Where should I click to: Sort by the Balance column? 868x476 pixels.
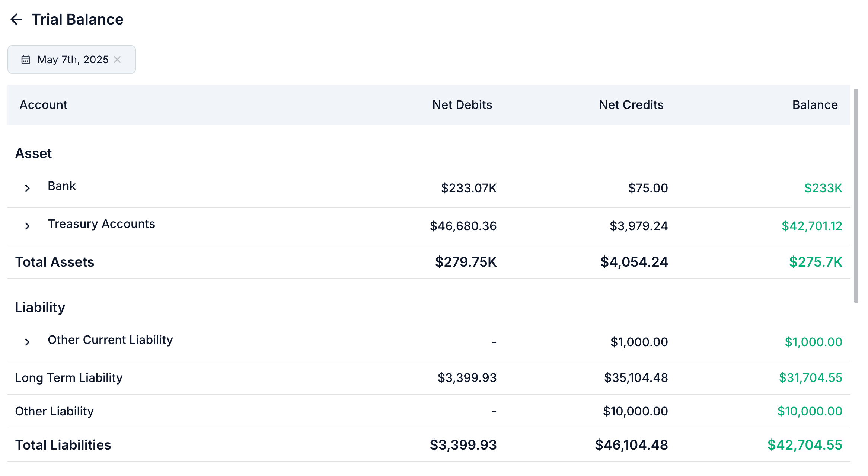click(815, 105)
